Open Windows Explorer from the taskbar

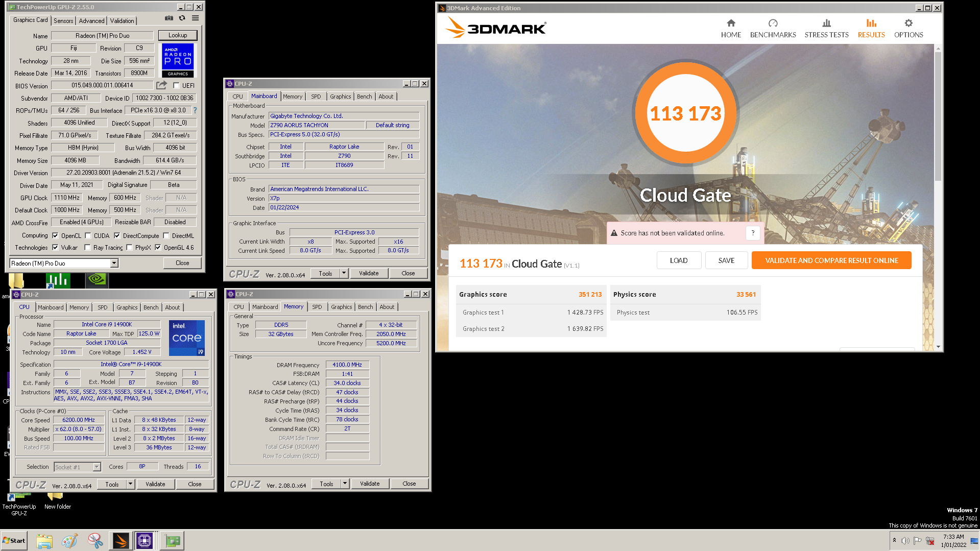pos(44,541)
